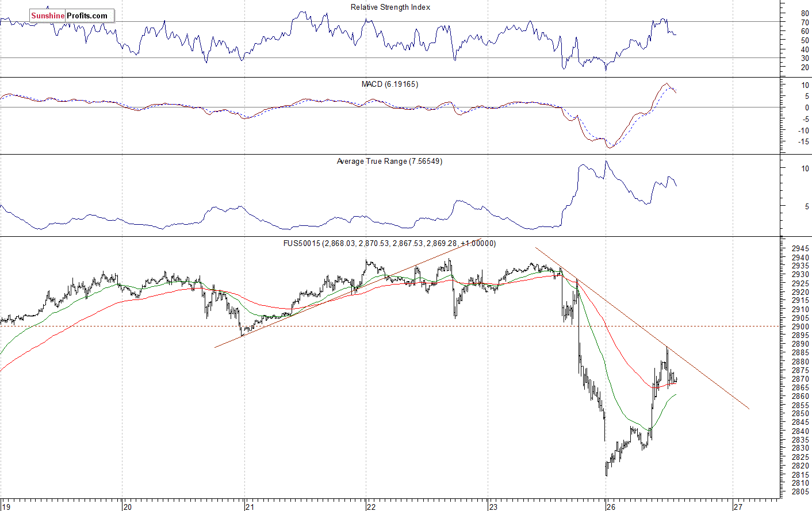Click the 2935 price axis label
The width and height of the screenshot is (812, 511).
pyautogui.click(x=800, y=266)
